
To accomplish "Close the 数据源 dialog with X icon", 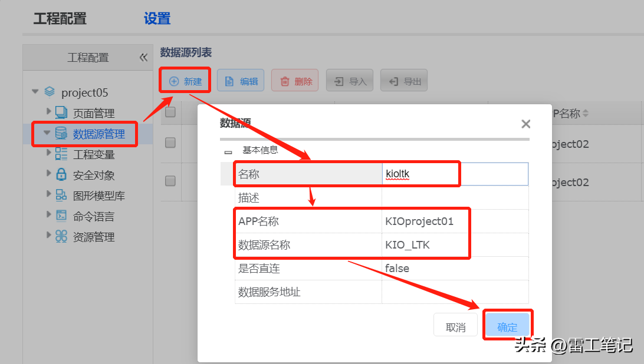I will pos(525,124).
